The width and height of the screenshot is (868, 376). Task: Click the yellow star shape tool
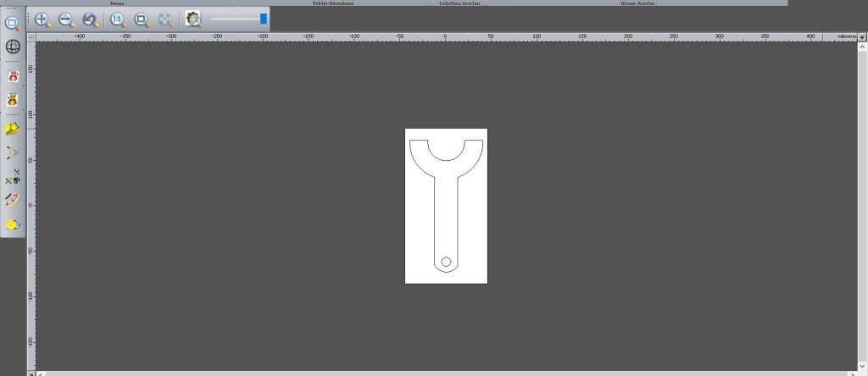click(13, 129)
